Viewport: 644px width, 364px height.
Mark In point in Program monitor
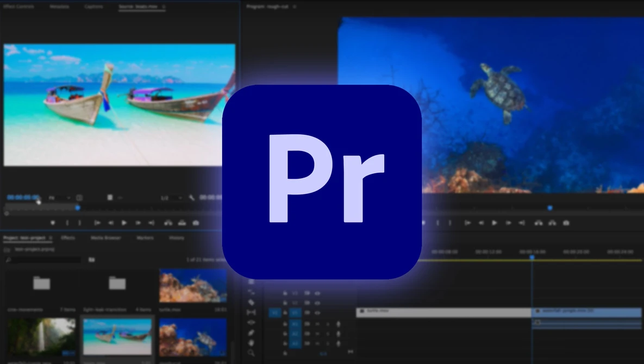tap(438, 223)
